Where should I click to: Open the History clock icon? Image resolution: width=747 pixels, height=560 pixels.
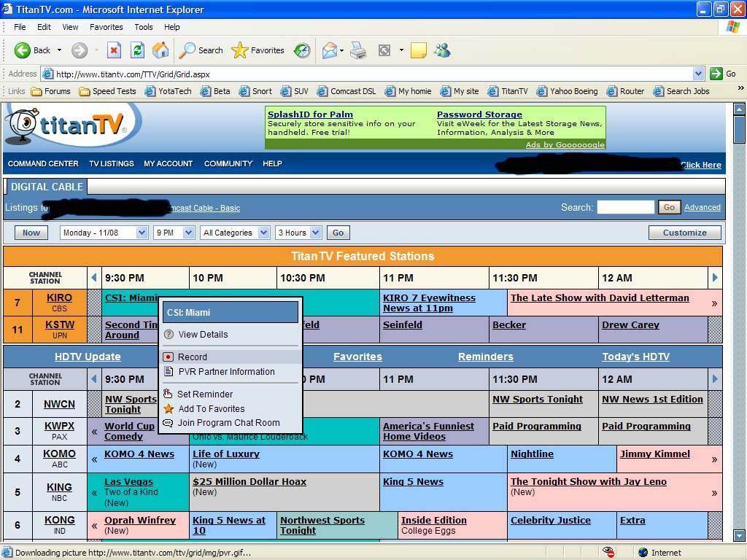[x=301, y=50]
